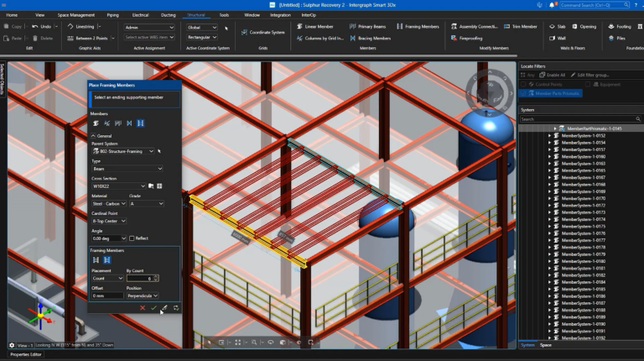The height and width of the screenshot is (361, 644).
Task: Click the Command Search box
Action: 595,5
